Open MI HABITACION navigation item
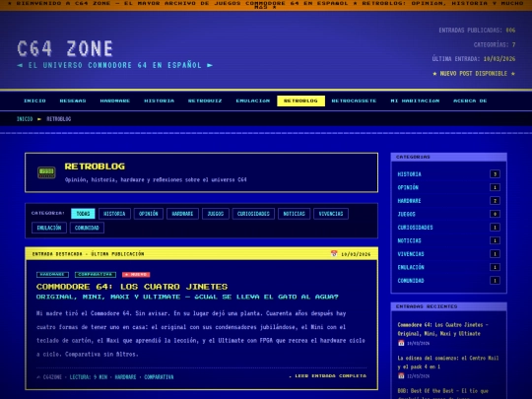 [x=415, y=100]
